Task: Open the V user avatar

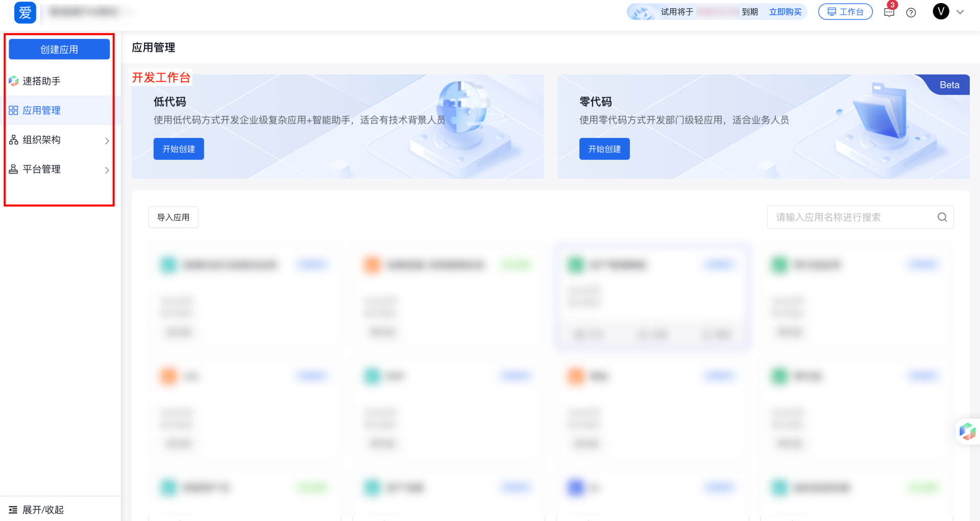Action: click(941, 11)
